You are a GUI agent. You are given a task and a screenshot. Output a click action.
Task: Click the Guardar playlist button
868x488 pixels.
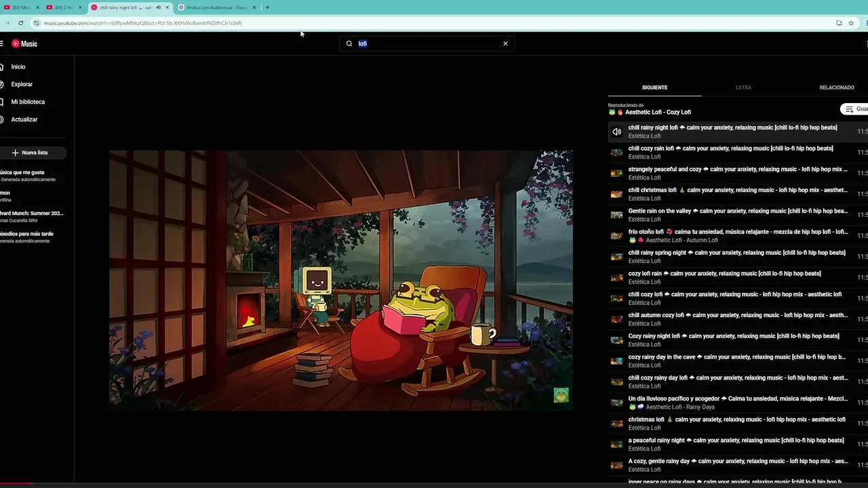pyautogui.click(x=854, y=109)
